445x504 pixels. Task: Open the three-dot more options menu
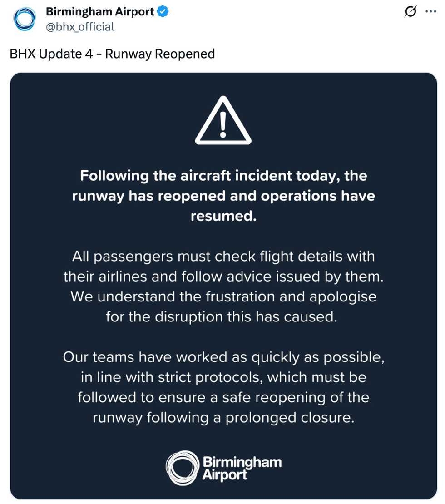[430, 12]
